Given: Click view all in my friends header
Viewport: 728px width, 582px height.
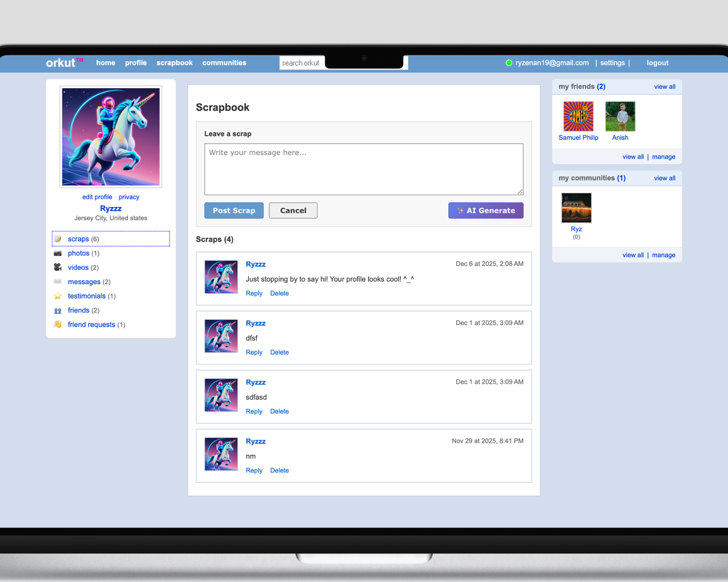Looking at the screenshot, I should pyautogui.click(x=665, y=87).
